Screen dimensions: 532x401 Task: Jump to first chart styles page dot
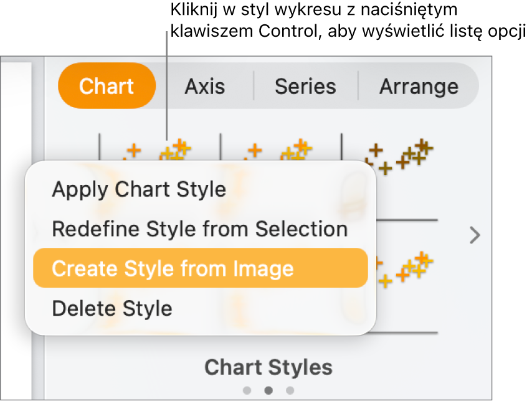[247, 390]
